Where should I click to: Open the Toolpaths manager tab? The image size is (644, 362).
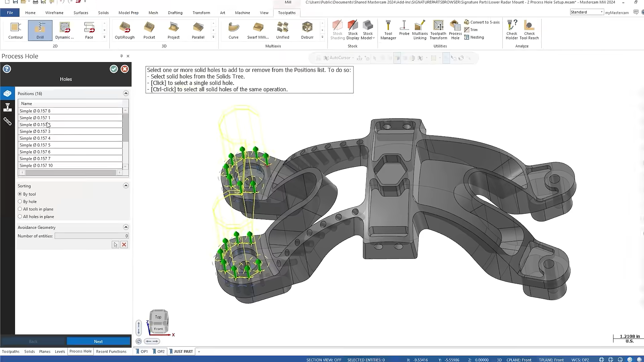tap(11, 351)
